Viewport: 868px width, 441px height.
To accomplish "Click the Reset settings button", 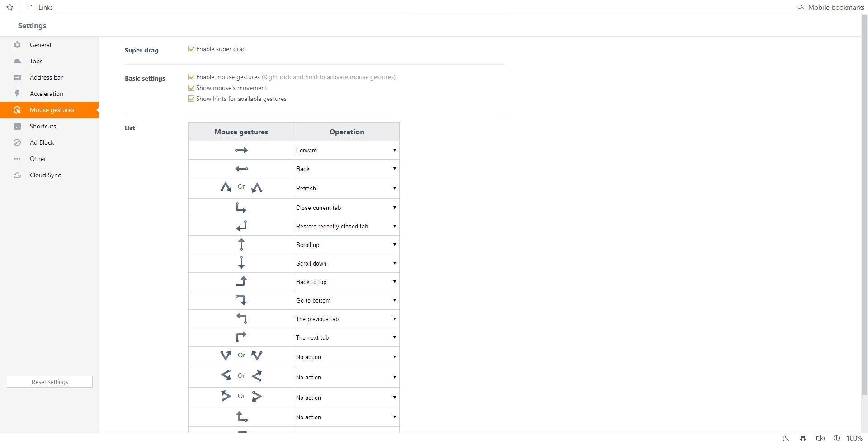I will tap(50, 382).
